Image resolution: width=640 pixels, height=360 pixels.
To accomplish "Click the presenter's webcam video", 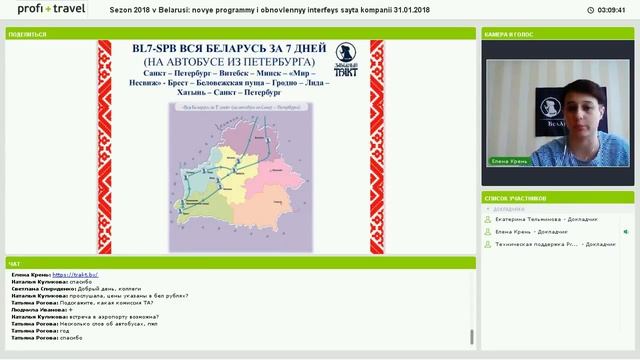I will (558, 113).
